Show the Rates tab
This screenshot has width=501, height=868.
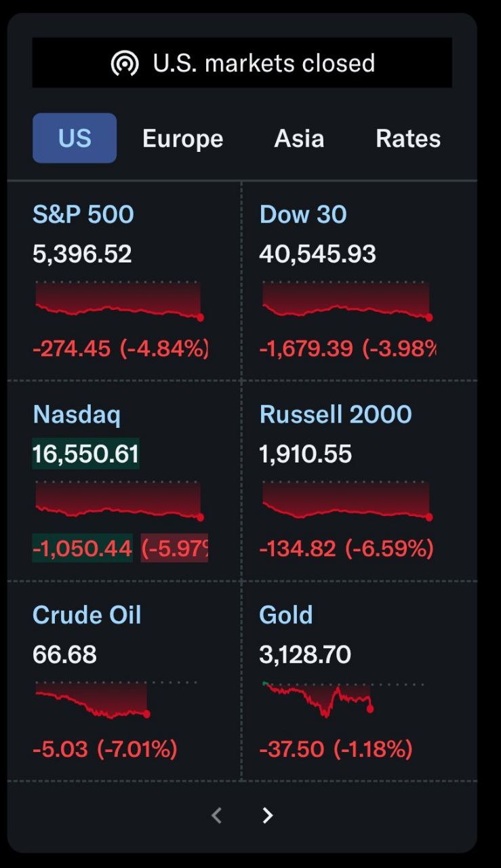[408, 138]
